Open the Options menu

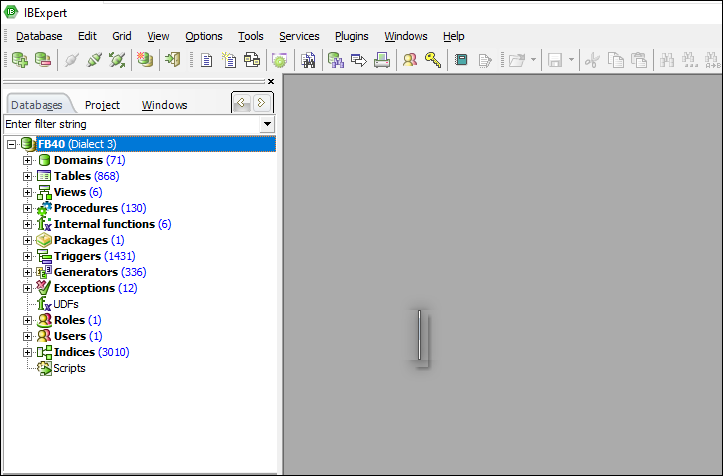point(204,36)
